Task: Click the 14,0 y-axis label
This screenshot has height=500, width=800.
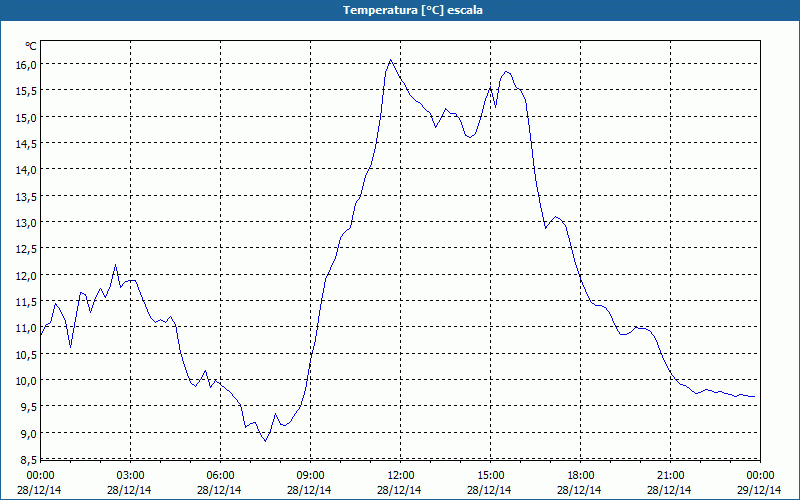Action: [x=27, y=170]
